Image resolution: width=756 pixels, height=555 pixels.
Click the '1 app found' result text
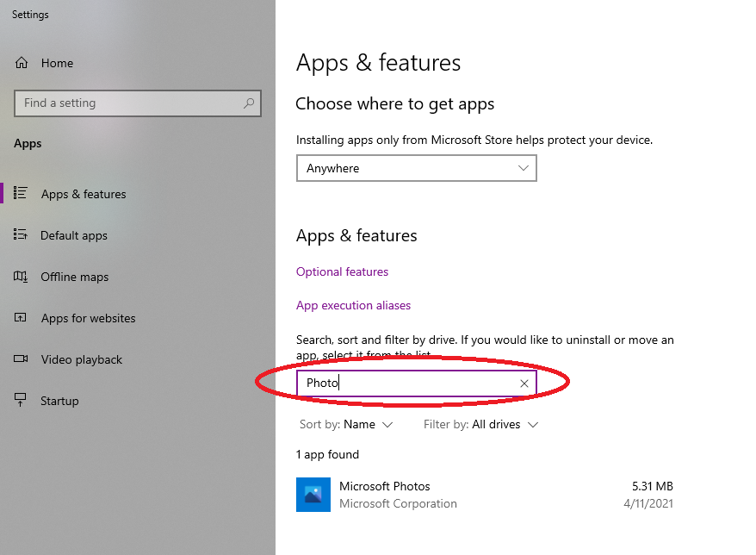(x=327, y=455)
